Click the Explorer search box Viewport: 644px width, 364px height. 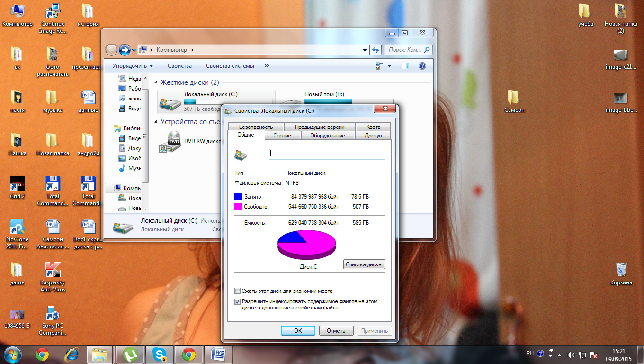click(x=408, y=50)
